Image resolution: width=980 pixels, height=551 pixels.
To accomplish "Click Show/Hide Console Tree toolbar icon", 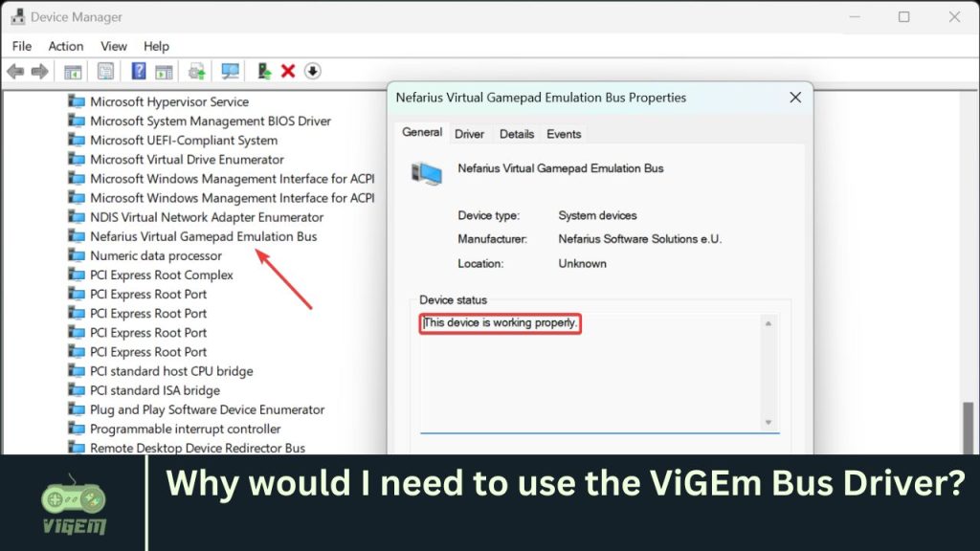I will (x=73, y=71).
